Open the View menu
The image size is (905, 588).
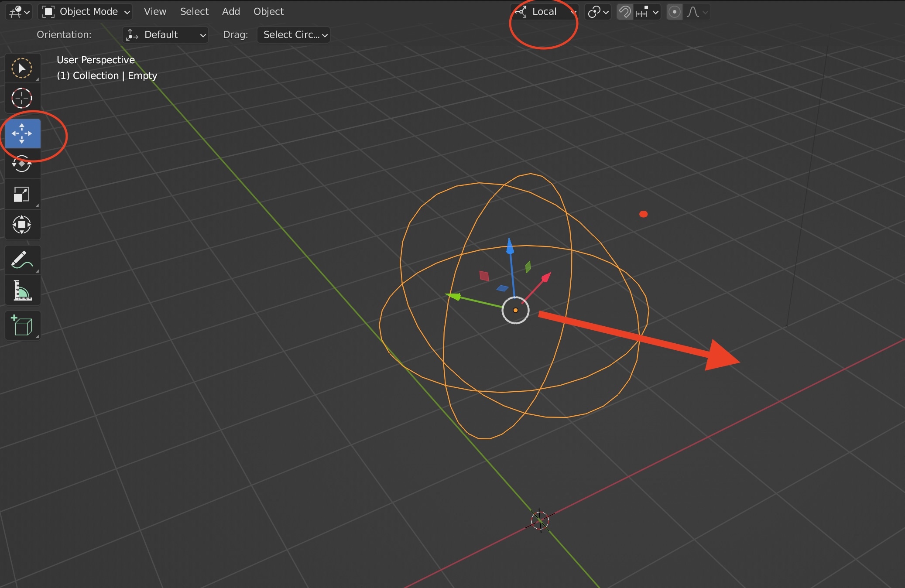(x=155, y=12)
